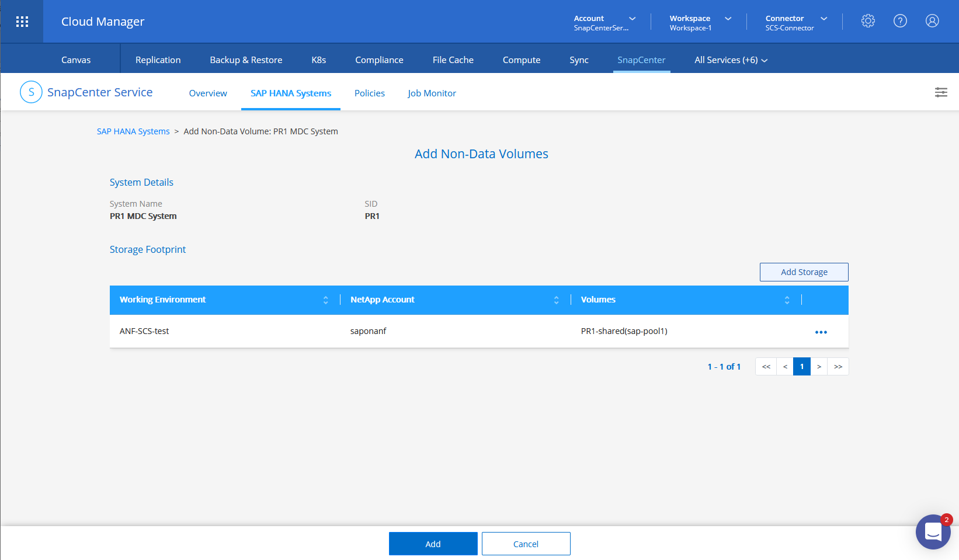This screenshot has width=959, height=560.
Task: Click the saponanf account cell
Action: click(x=369, y=331)
